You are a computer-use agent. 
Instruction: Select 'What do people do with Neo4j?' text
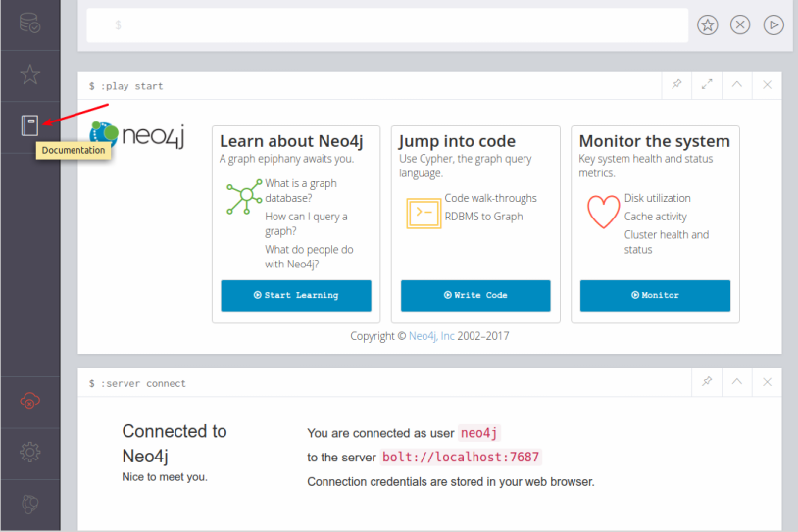point(309,257)
